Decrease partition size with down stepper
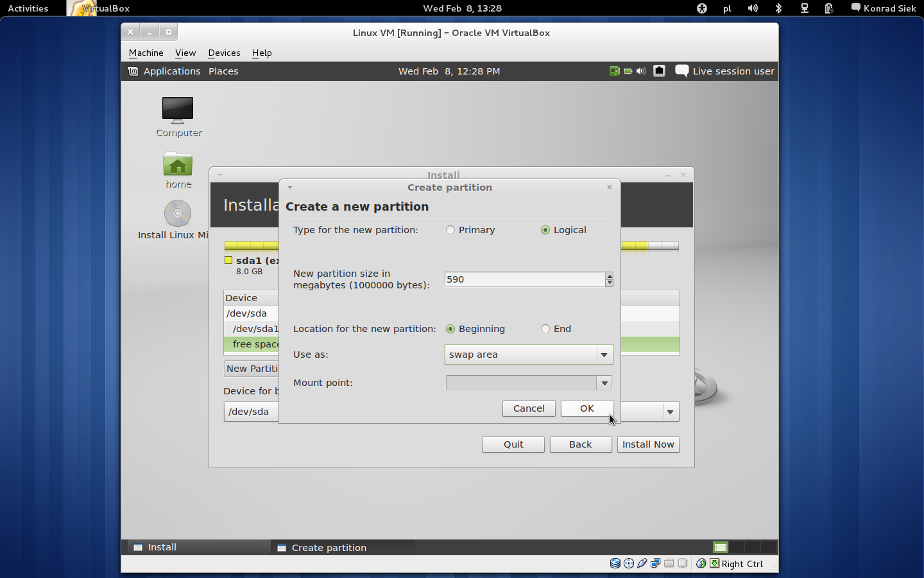This screenshot has height=578, width=924. point(609,283)
